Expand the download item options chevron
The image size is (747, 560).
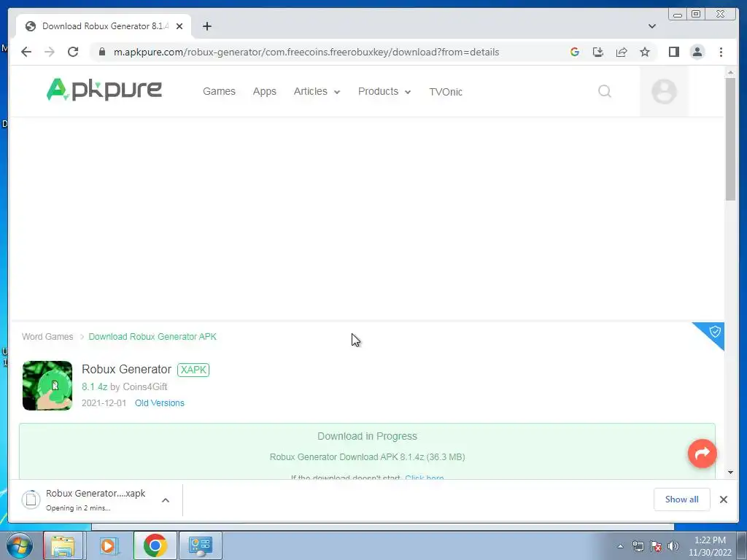click(166, 500)
